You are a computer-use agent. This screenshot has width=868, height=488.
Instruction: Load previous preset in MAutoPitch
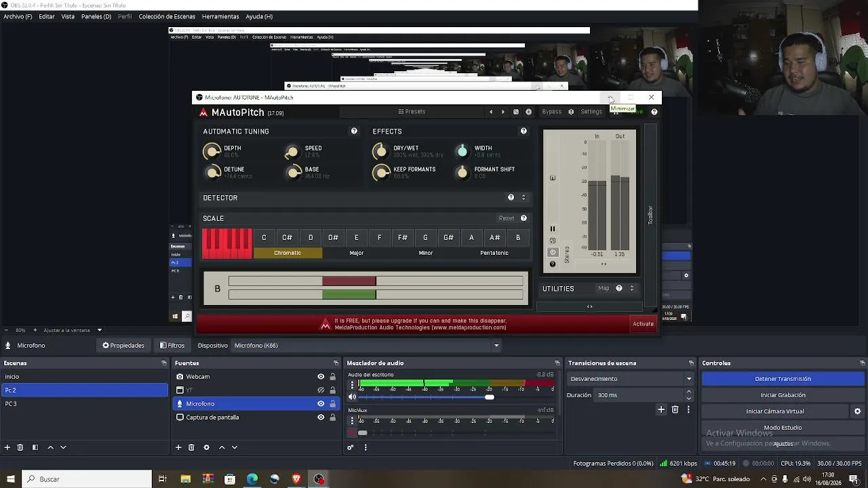491,112
